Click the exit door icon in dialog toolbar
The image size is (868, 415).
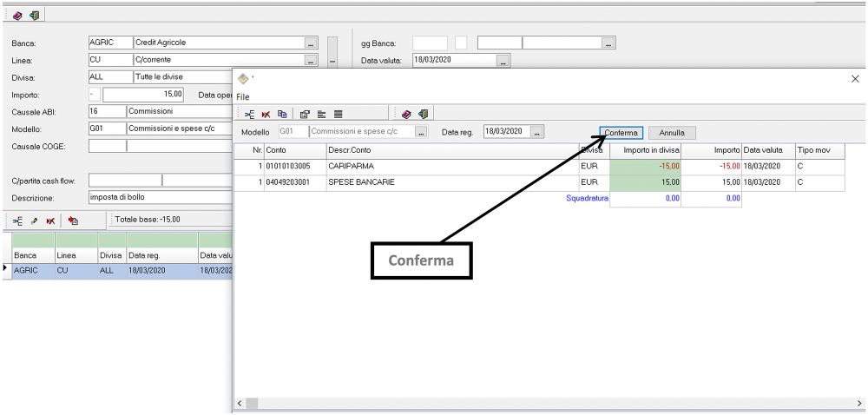(x=423, y=114)
